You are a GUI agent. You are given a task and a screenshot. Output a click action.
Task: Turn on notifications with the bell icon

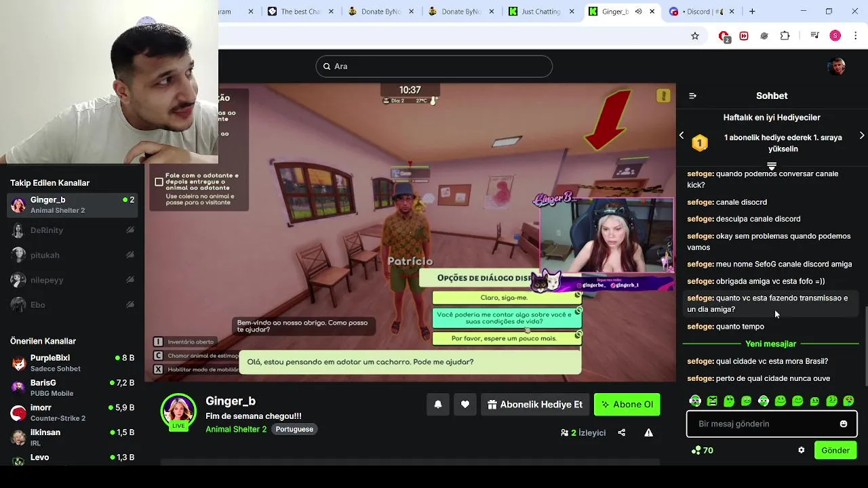438,405
